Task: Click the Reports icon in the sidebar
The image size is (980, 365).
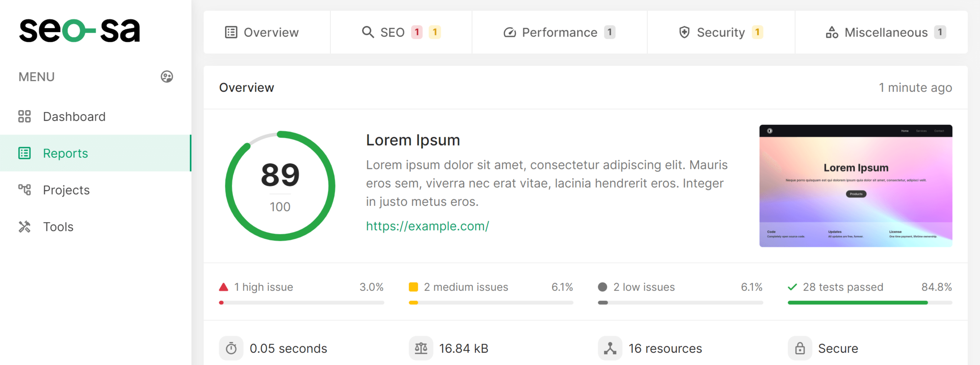Action: click(x=24, y=153)
